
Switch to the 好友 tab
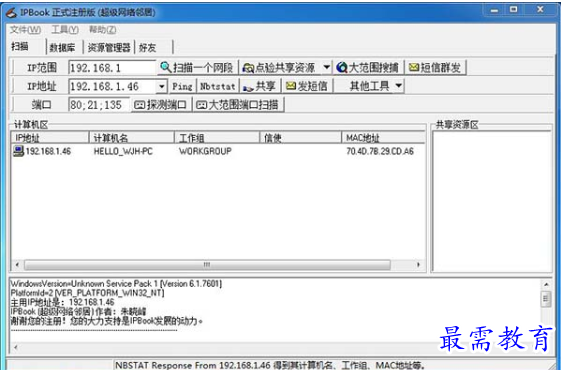point(147,47)
